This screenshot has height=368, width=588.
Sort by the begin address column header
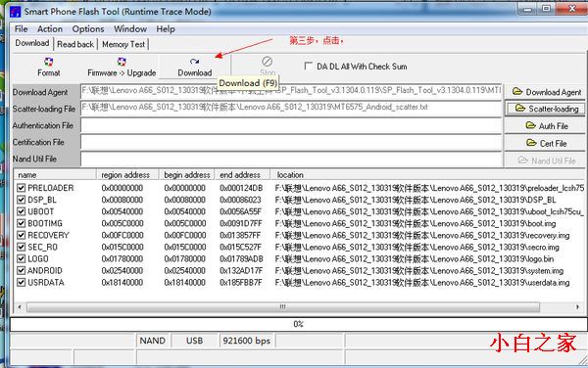point(187,175)
